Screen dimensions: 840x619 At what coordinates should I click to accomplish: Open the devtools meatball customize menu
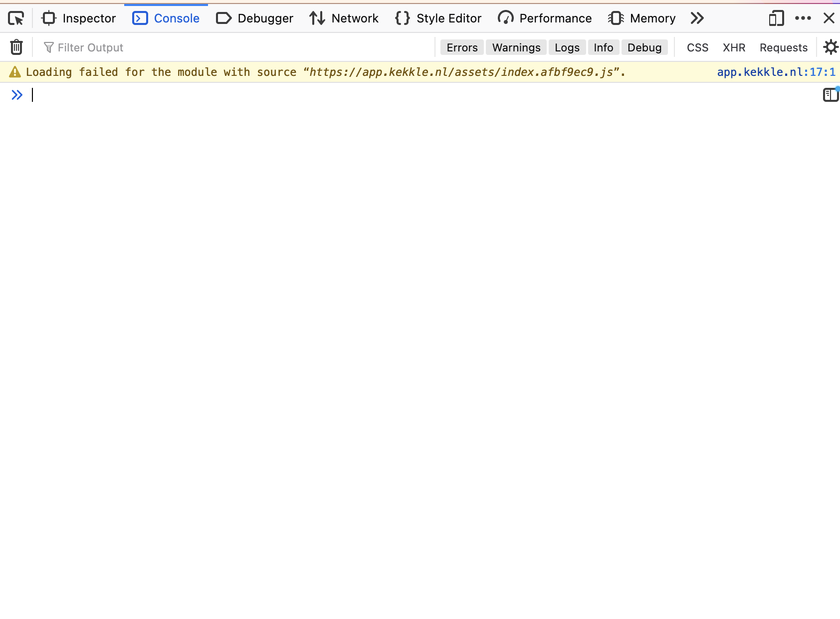click(x=803, y=18)
